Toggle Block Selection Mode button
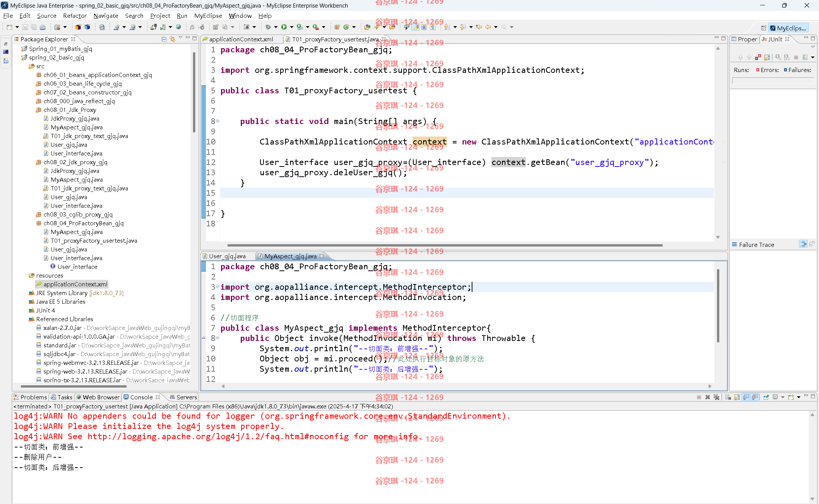 [424, 27]
